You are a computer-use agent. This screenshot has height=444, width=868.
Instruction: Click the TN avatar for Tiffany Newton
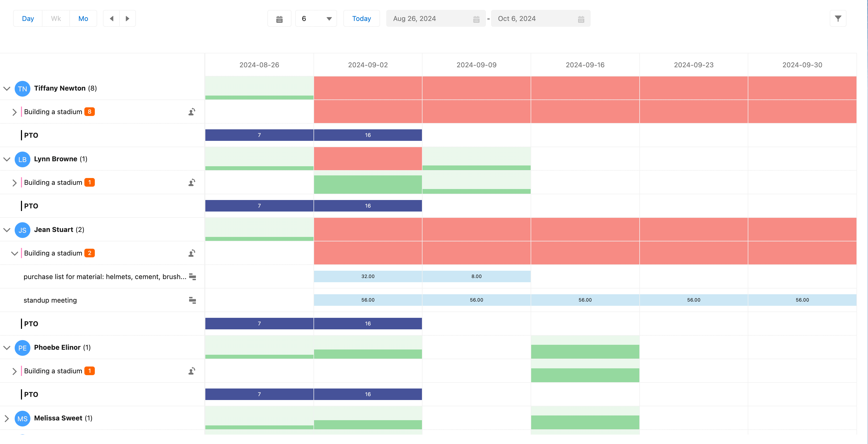tap(23, 88)
